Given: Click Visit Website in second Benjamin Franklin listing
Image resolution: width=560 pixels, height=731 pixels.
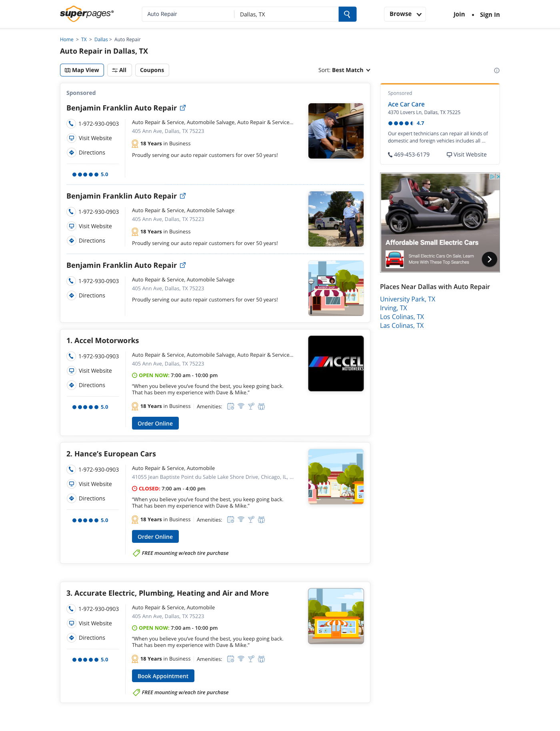Looking at the screenshot, I should (x=95, y=226).
